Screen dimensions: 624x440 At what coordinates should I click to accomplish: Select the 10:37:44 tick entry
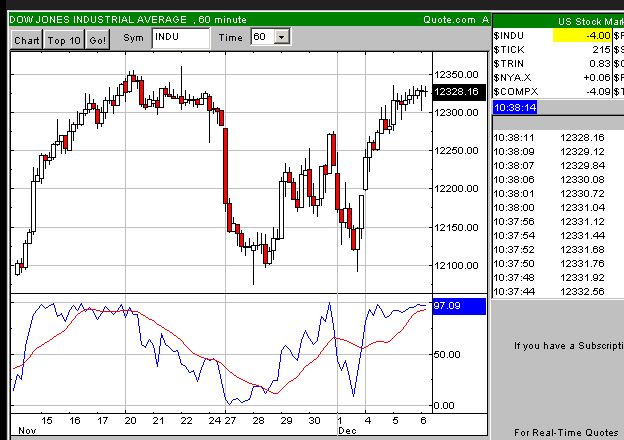click(558, 291)
